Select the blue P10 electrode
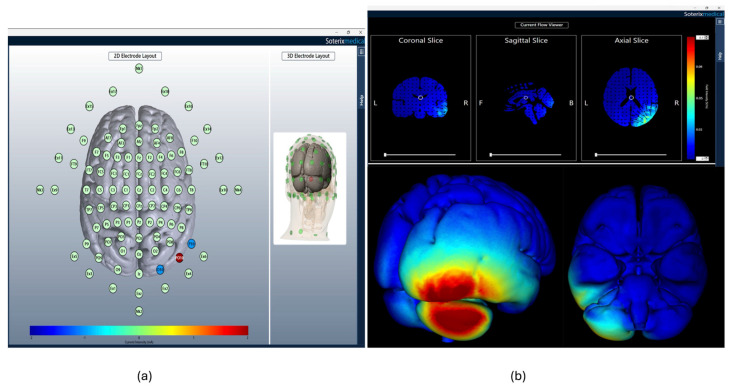Screen dimensions: 732x388 (191, 243)
